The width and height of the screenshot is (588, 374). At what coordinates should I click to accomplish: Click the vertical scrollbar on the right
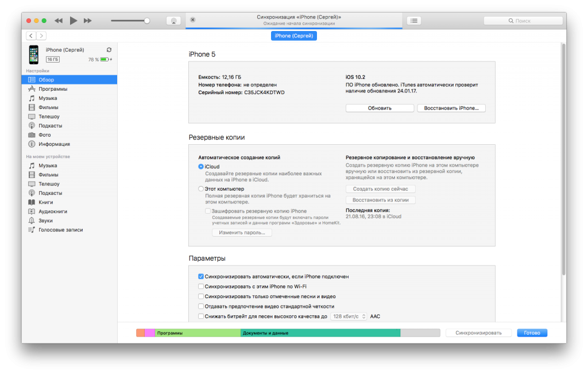pyautogui.click(x=563, y=160)
